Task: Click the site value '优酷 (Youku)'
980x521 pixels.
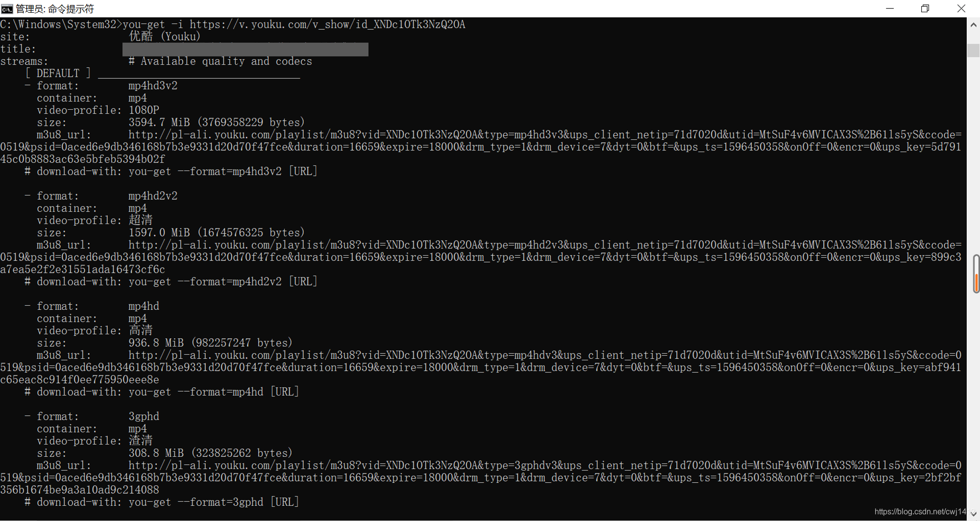Action: coord(165,37)
